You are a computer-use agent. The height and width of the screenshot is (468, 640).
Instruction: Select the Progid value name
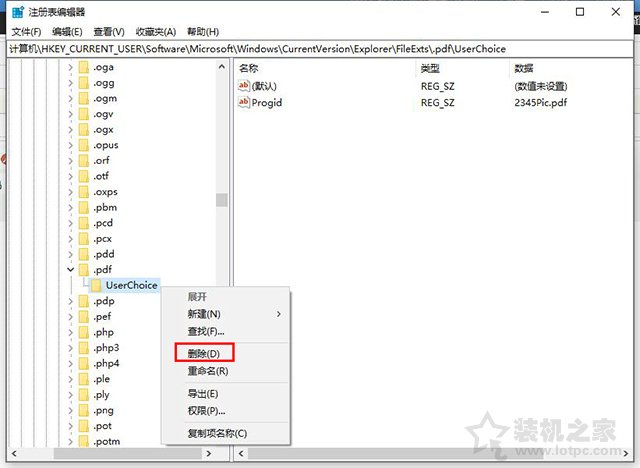[267, 102]
